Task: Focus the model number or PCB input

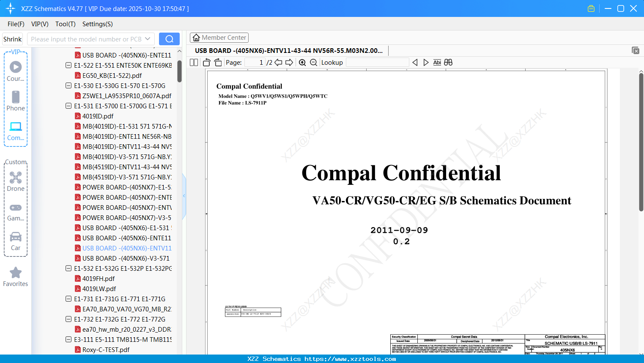Action: click(86, 39)
